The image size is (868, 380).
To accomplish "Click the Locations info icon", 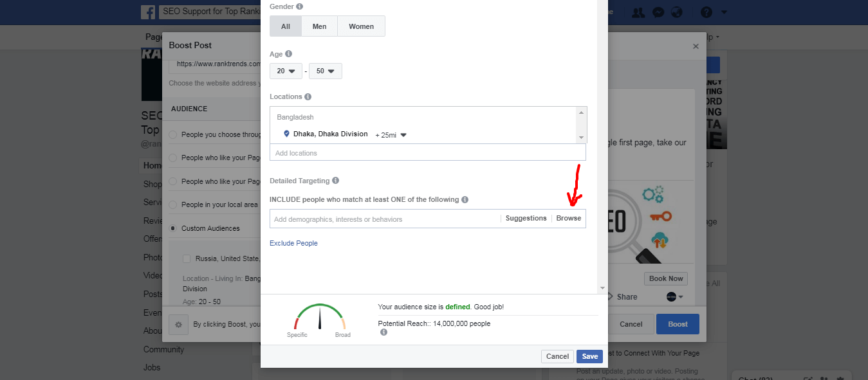I will pyautogui.click(x=308, y=96).
